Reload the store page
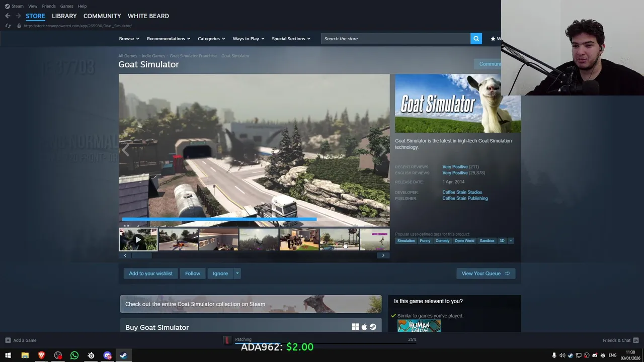The width and height of the screenshot is (644, 362). pyautogui.click(x=8, y=26)
